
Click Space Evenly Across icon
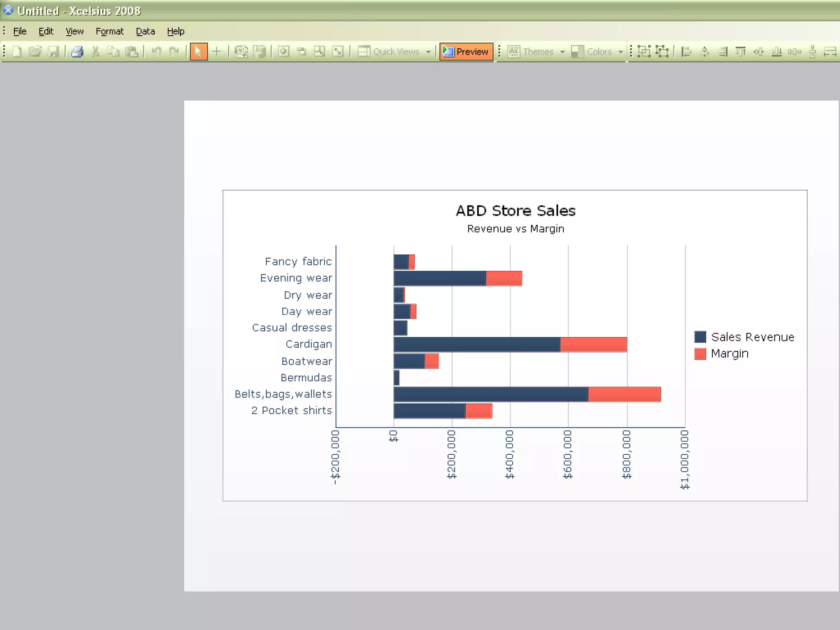[x=794, y=52]
